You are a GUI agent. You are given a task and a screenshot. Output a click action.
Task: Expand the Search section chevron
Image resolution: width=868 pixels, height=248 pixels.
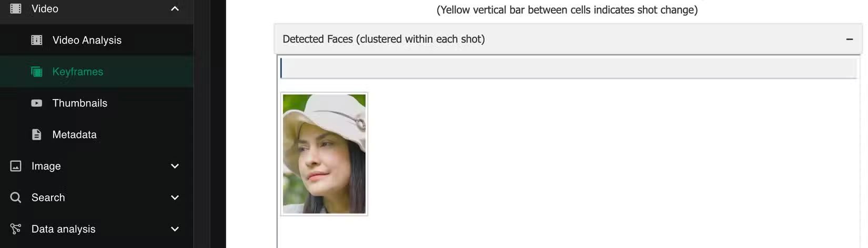click(x=175, y=197)
